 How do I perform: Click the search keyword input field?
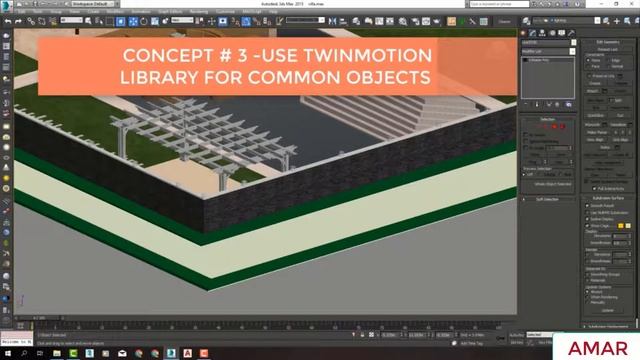coord(499,4)
